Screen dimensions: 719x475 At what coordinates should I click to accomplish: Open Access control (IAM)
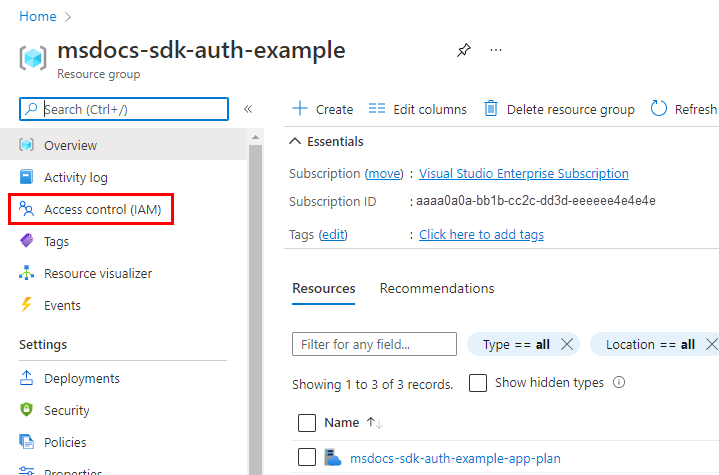[x=91, y=209]
